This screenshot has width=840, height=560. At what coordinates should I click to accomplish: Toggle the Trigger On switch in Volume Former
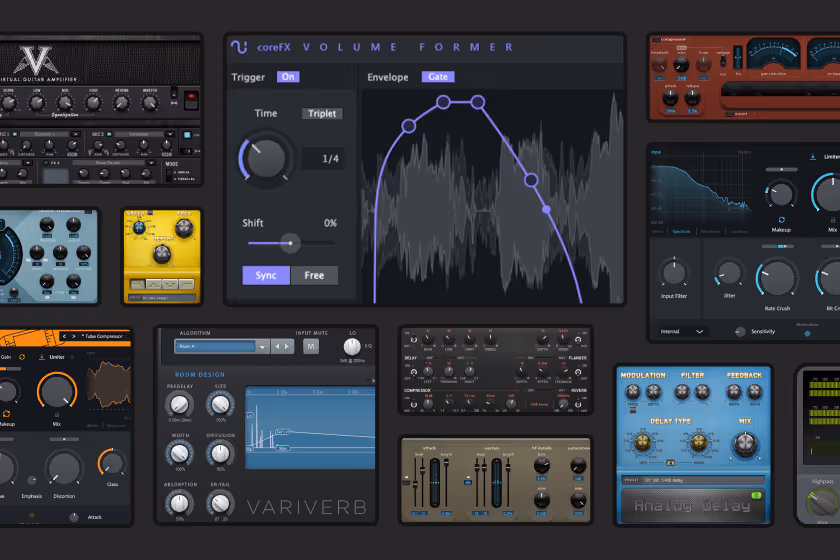point(288,77)
